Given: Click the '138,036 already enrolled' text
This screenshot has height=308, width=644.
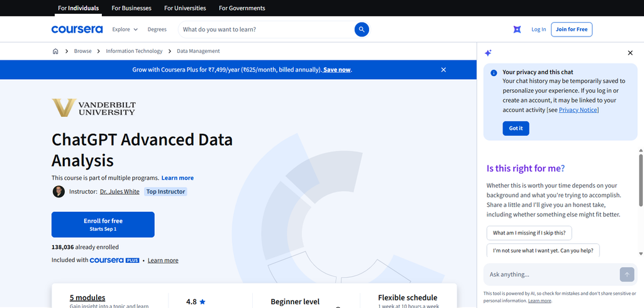Looking at the screenshot, I should pyautogui.click(x=85, y=247).
